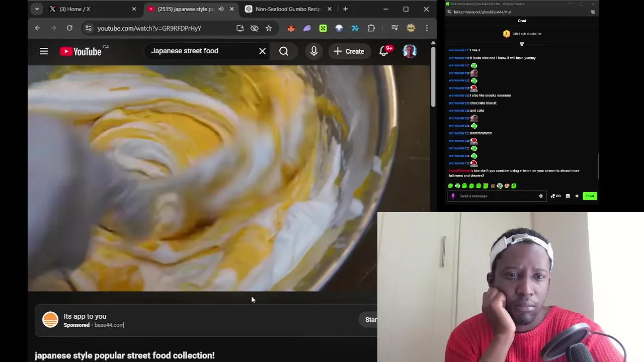
Task: Start voice search with the microphone icon
Action: point(314,51)
